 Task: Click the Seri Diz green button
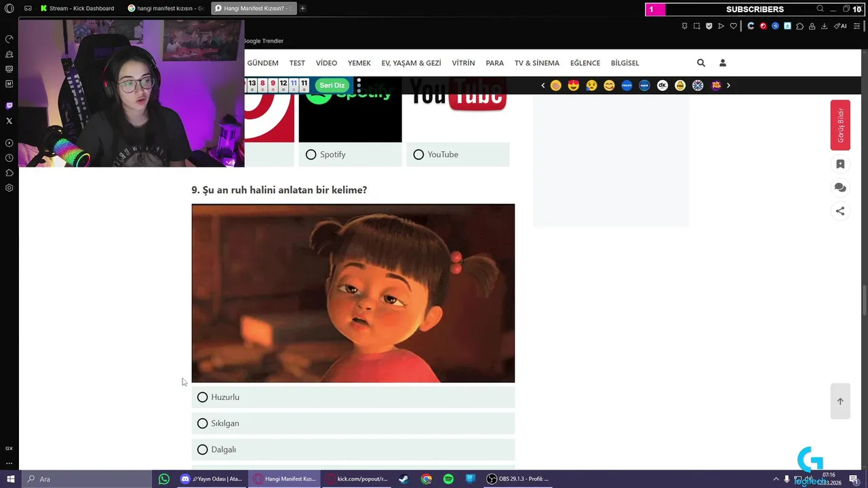[x=332, y=85]
